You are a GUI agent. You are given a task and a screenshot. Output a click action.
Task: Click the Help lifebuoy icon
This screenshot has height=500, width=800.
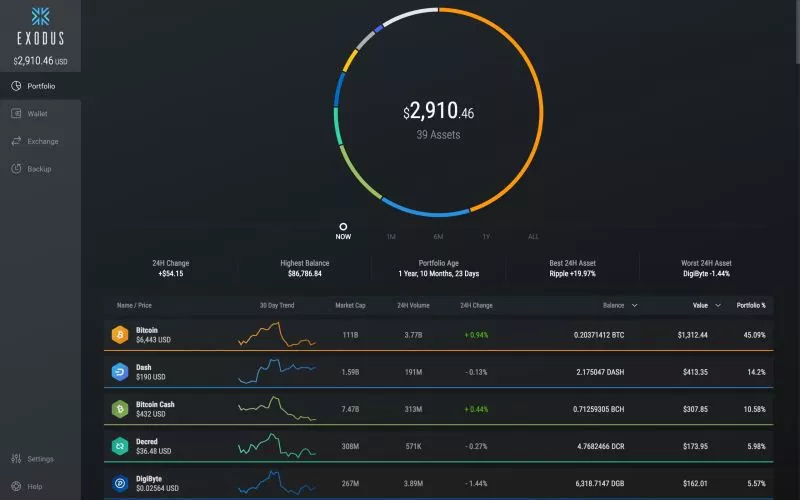16,486
